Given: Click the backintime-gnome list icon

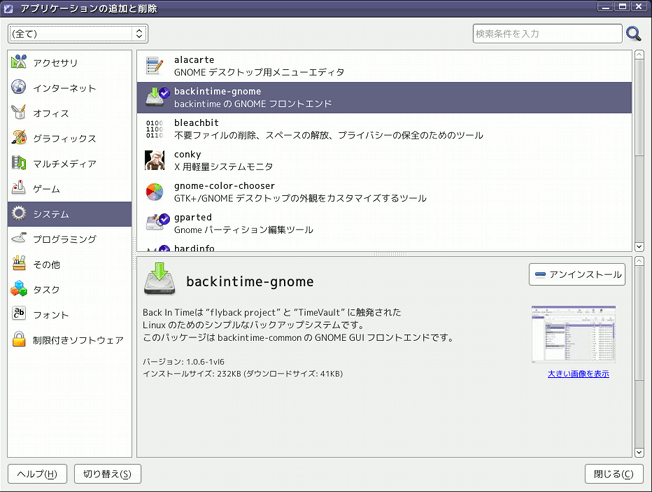Looking at the screenshot, I should (156, 97).
